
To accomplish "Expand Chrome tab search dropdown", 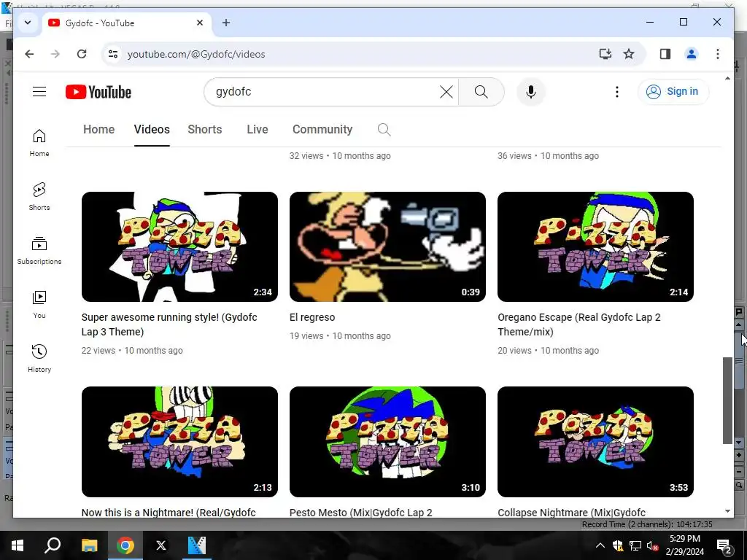I will (28, 23).
